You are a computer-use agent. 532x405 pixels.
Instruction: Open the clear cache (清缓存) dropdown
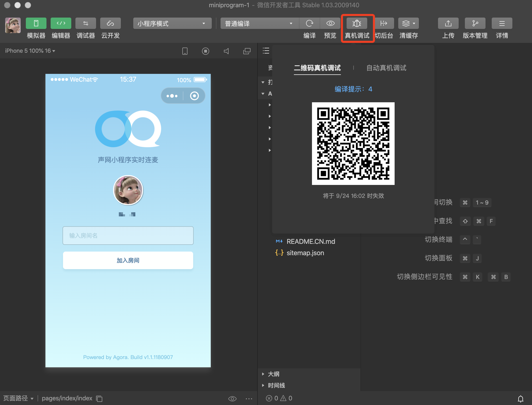pyautogui.click(x=409, y=24)
